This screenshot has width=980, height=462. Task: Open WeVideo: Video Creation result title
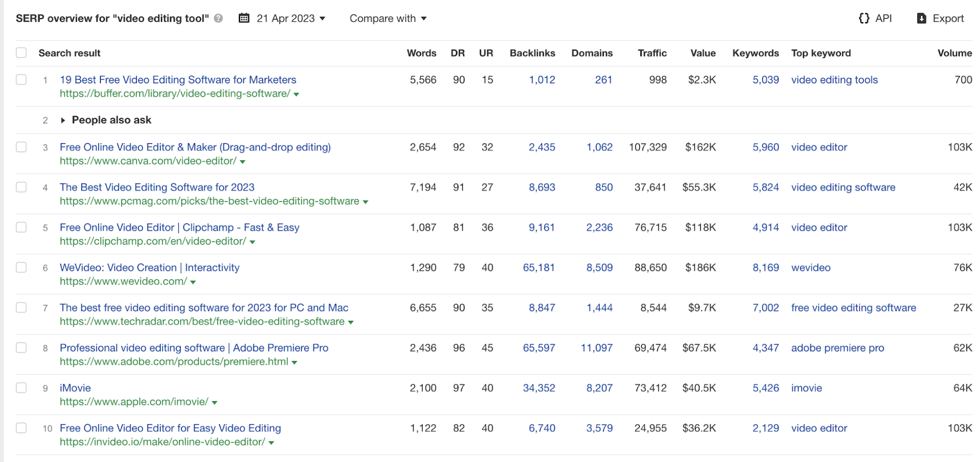coord(150,267)
